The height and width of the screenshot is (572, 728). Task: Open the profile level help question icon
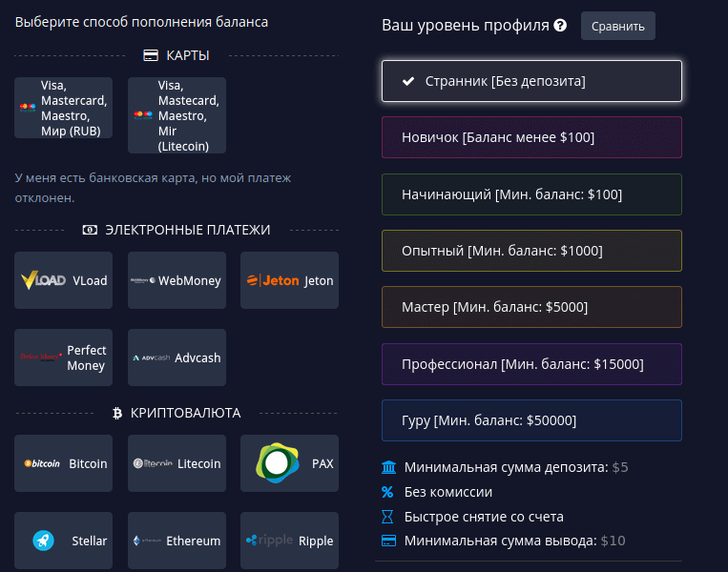[x=560, y=26]
